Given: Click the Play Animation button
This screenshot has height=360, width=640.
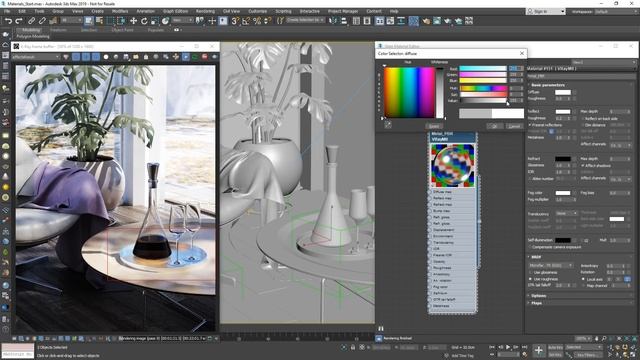Looking at the screenshot, I should coord(508,347).
